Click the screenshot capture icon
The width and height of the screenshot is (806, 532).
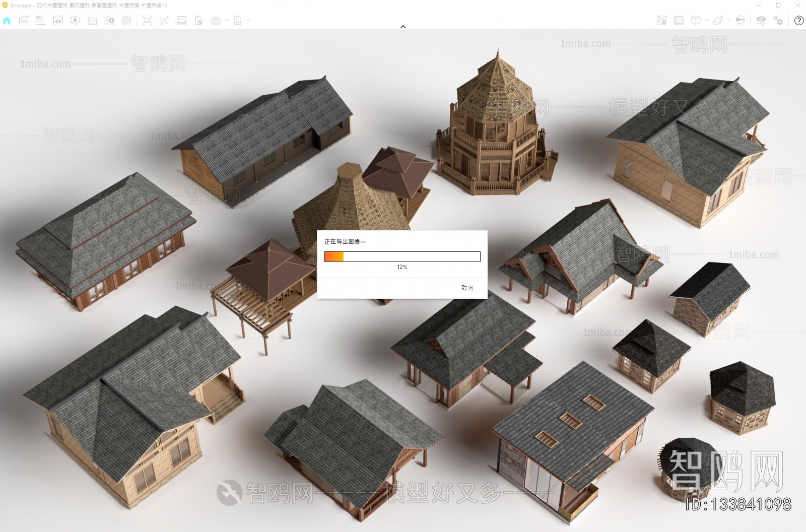pyautogui.click(x=147, y=21)
